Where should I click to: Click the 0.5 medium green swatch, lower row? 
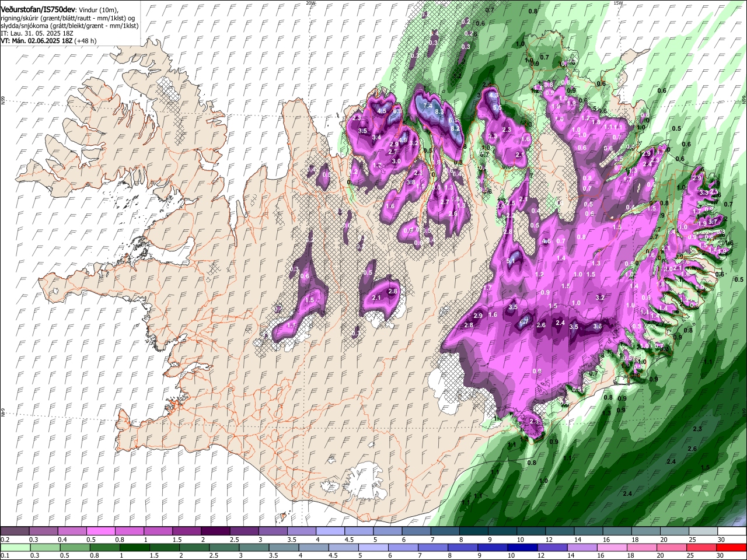click(x=75, y=548)
